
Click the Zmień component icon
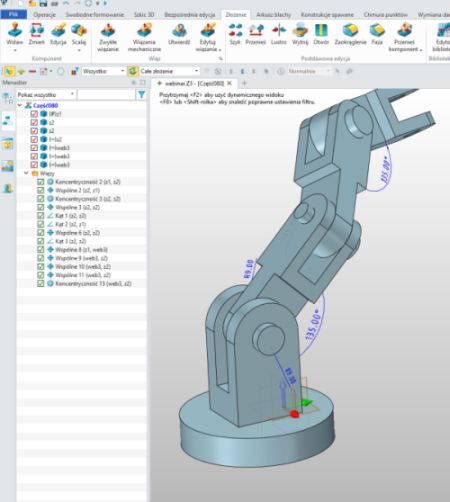(36, 30)
